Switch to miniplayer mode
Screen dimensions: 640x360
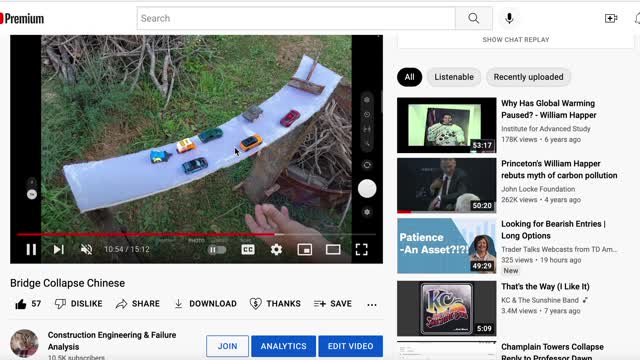pyautogui.click(x=304, y=249)
